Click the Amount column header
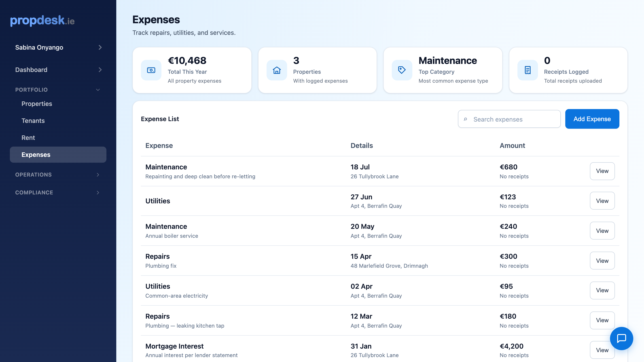The height and width of the screenshot is (362, 644). click(512, 145)
